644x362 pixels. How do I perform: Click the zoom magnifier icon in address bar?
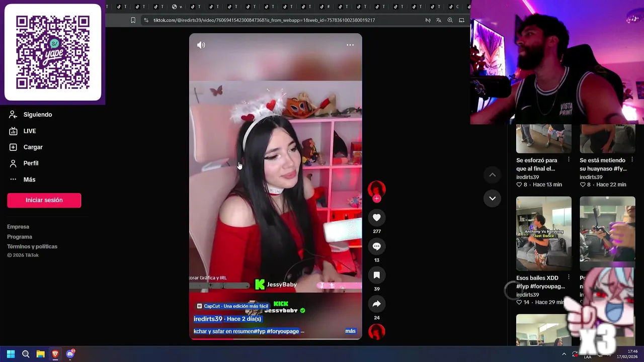pos(450,20)
